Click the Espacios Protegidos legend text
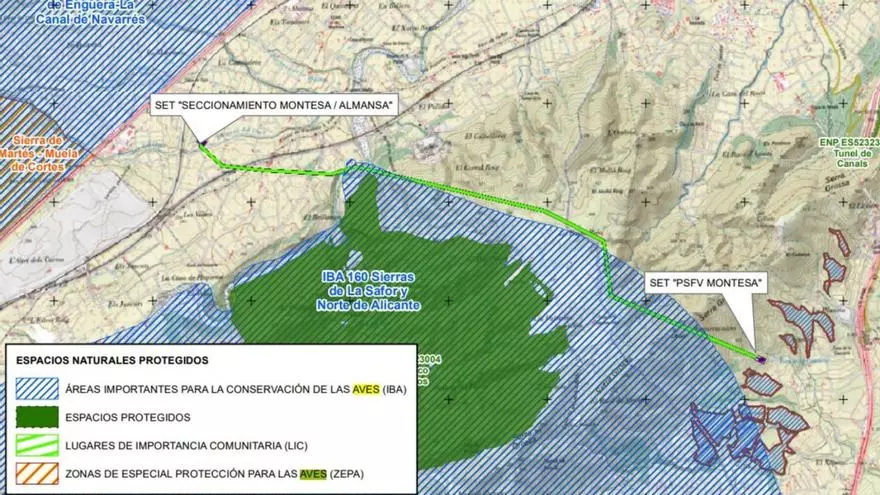 point(127,417)
